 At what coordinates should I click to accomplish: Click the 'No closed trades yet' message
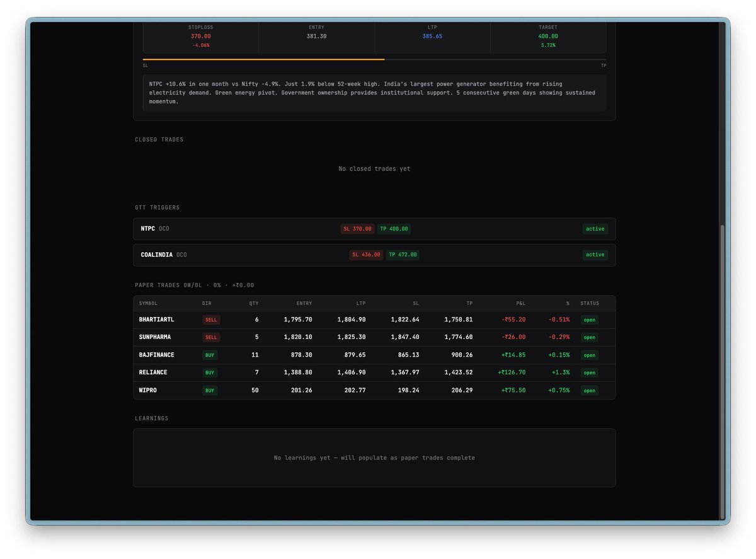[x=374, y=169]
